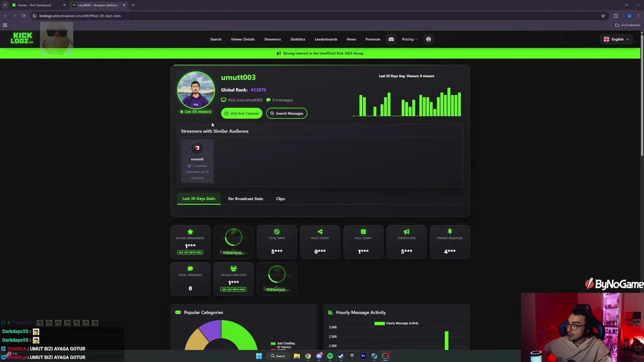Click the Predictions megaphone icon
Viewport: 644px width, 362px height.
[407, 232]
